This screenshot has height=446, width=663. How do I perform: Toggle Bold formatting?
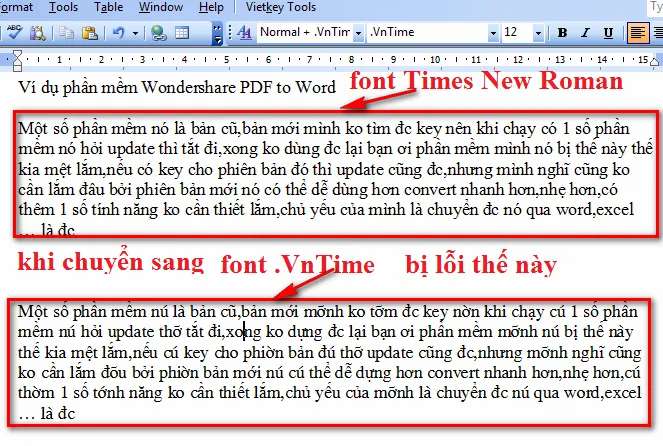(x=562, y=33)
